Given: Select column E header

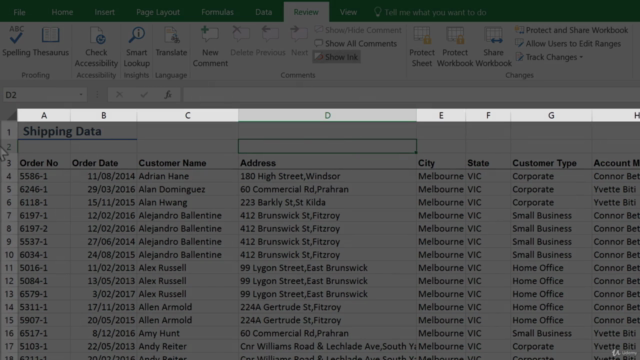Looking at the screenshot, I should [x=441, y=116].
